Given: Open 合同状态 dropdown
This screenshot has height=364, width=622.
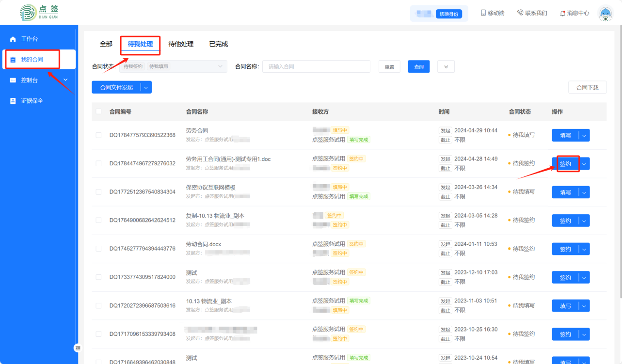Looking at the screenshot, I should [173, 66].
